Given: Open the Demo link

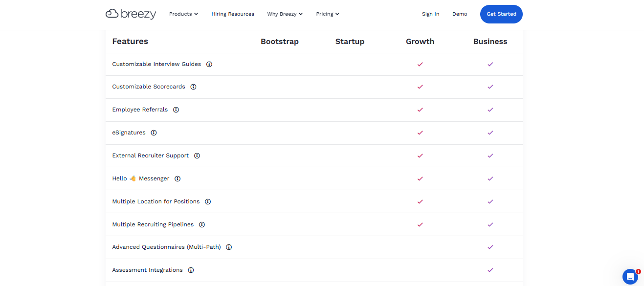Looking at the screenshot, I should pyautogui.click(x=460, y=14).
